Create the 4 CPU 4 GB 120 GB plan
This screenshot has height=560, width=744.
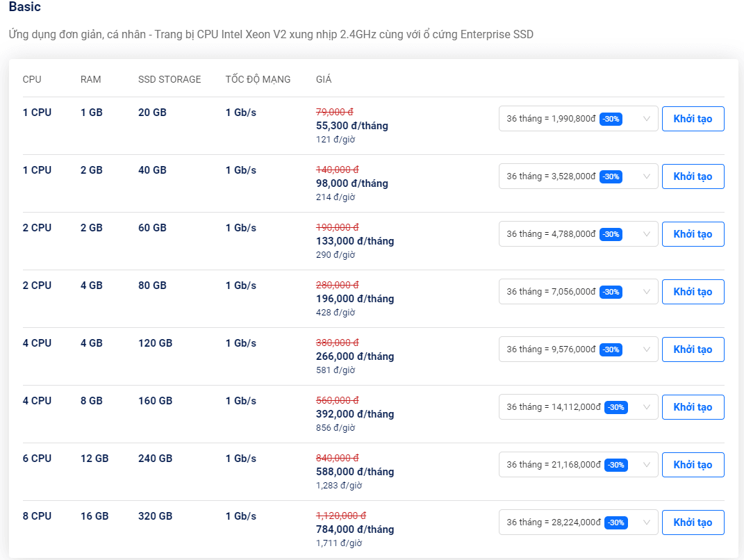coord(693,349)
